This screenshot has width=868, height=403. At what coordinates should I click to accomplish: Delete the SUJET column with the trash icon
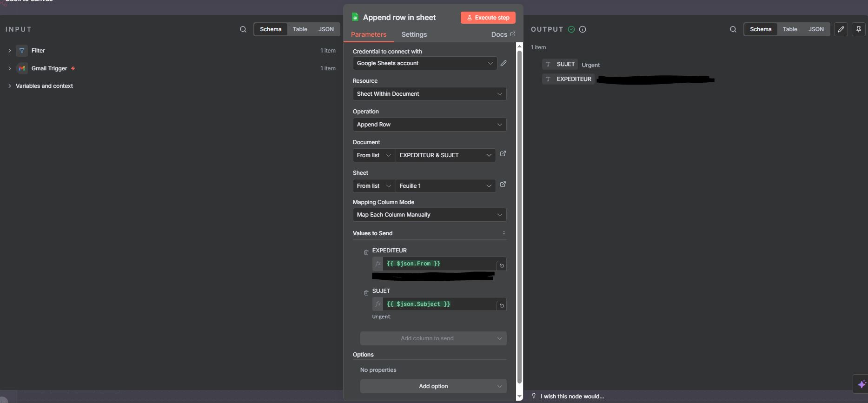pos(366,293)
